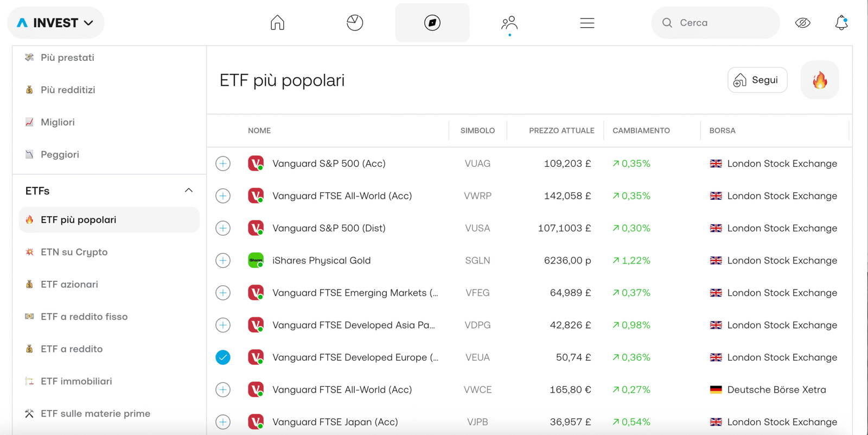Click the Cerca search field
The image size is (868, 435).
click(x=716, y=23)
